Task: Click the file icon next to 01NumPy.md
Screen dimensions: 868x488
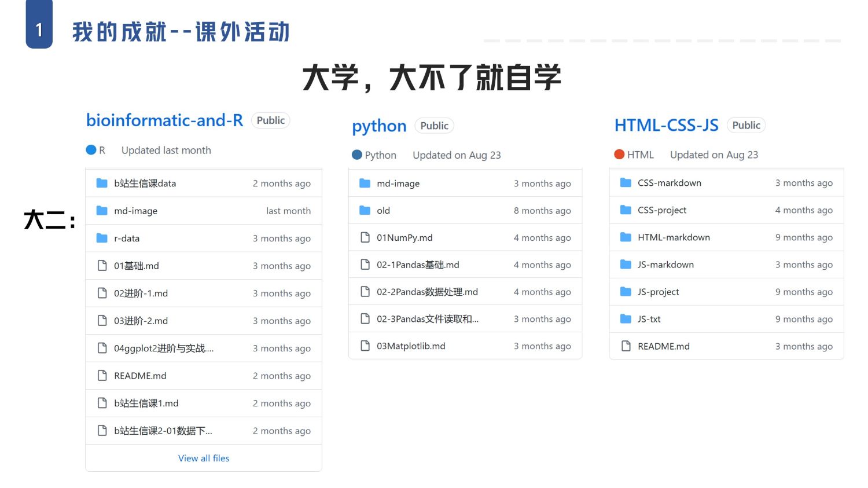Action: click(x=365, y=237)
